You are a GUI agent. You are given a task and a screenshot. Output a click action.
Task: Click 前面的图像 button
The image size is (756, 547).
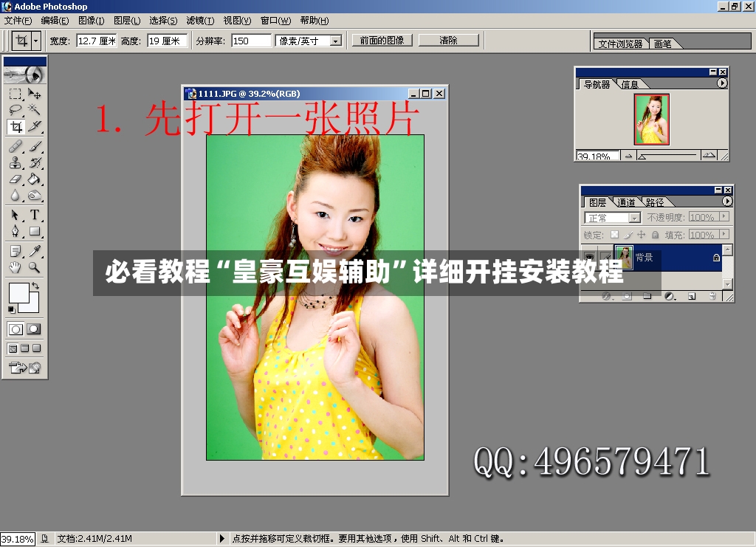pyautogui.click(x=382, y=41)
